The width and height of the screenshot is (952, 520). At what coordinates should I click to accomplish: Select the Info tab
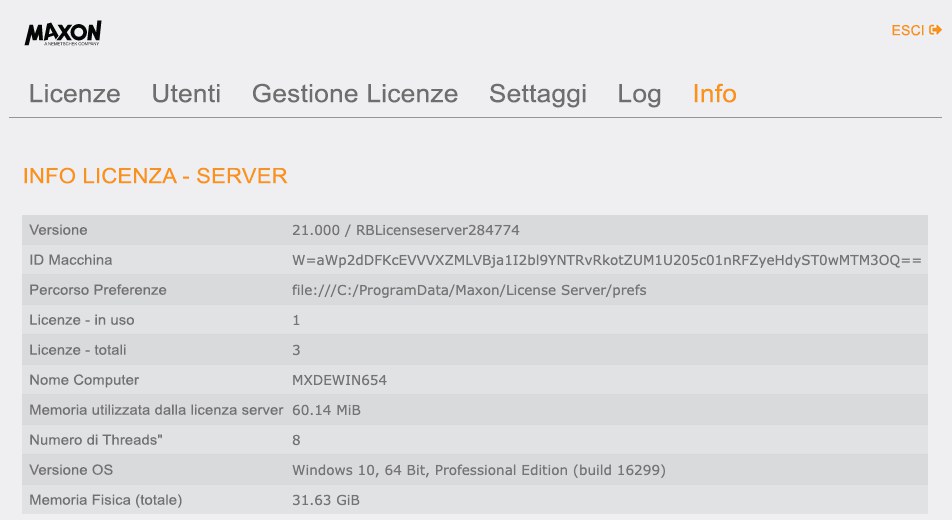tap(715, 94)
